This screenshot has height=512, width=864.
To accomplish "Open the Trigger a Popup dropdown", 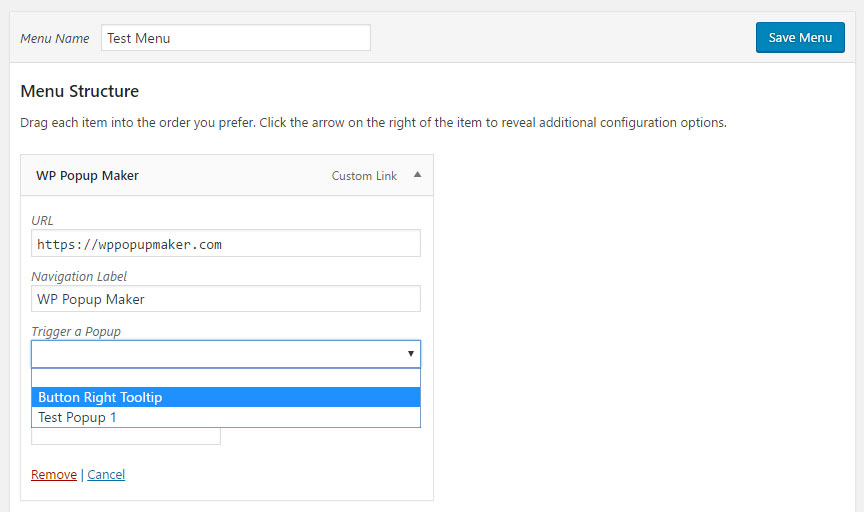I will tap(226, 354).
